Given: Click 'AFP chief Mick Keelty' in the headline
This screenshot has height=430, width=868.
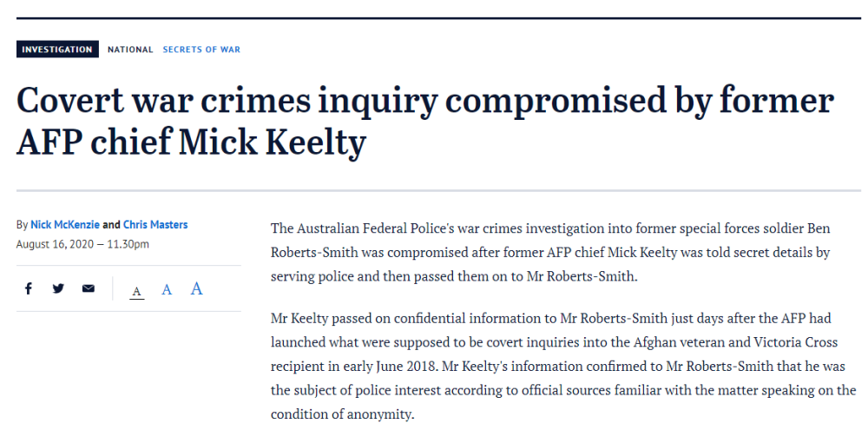Looking at the screenshot, I should (191, 142).
